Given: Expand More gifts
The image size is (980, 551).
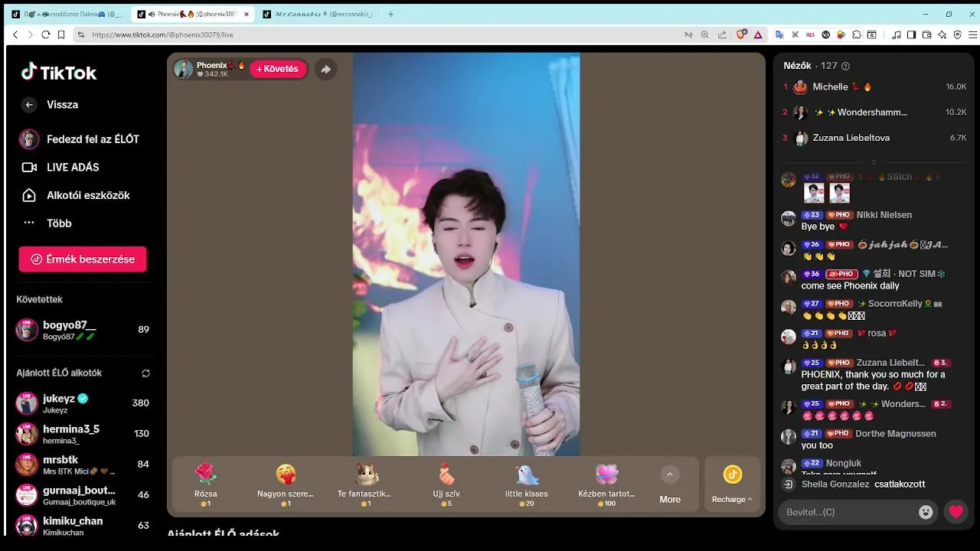Looking at the screenshot, I should click(x=670, y=485).
